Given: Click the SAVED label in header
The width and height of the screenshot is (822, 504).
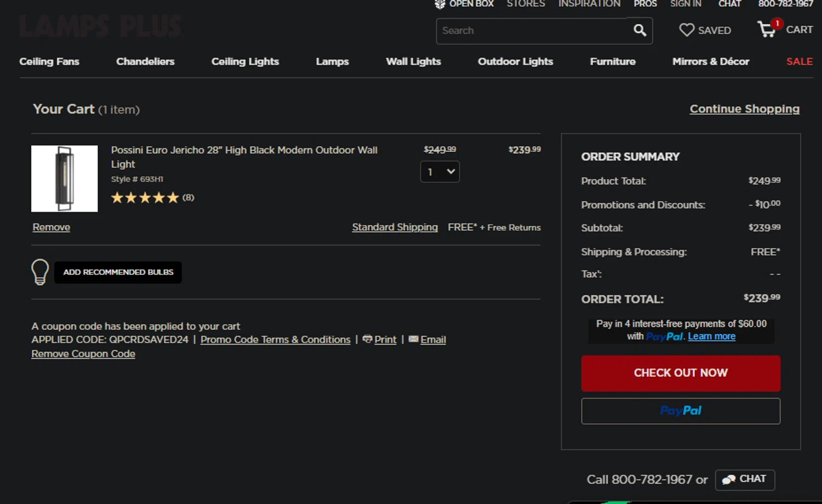Looking at the screenshot, I should (714, 31).
